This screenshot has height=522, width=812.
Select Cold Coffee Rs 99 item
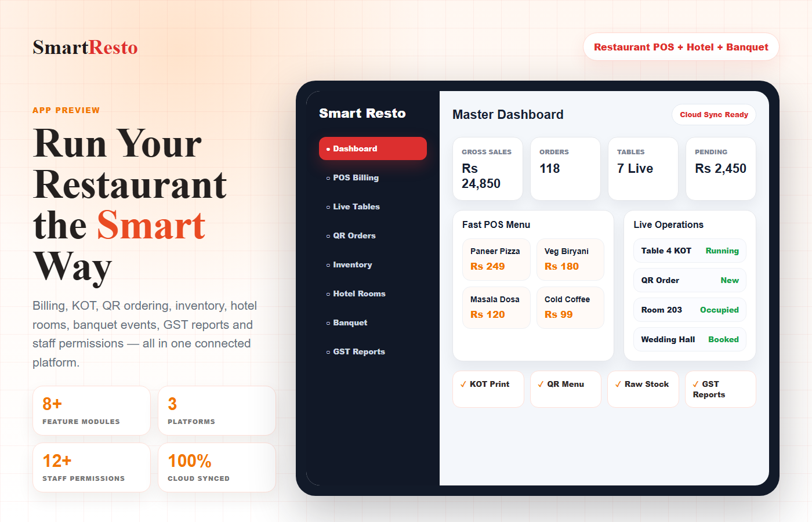coord(570,307)
